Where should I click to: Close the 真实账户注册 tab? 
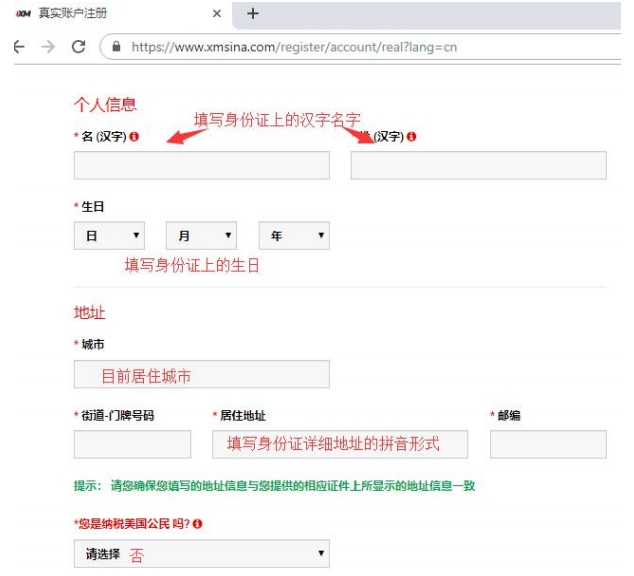pyautogui.click(x=217, y=14)
